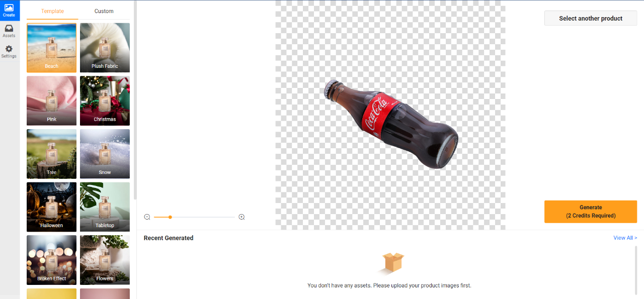The height and width of the screenshot is (299, 644).
Task: Choose the Christmas template
Action: [105, 101]
